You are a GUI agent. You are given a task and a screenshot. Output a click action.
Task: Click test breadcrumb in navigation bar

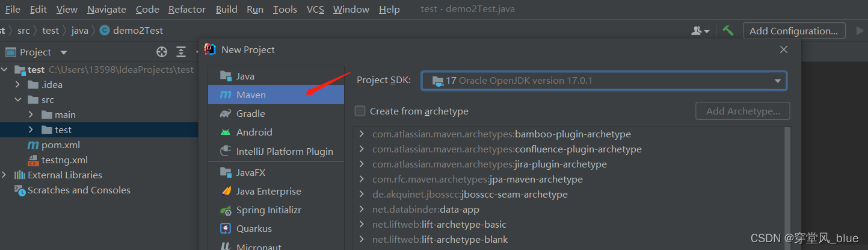point(51,30)
